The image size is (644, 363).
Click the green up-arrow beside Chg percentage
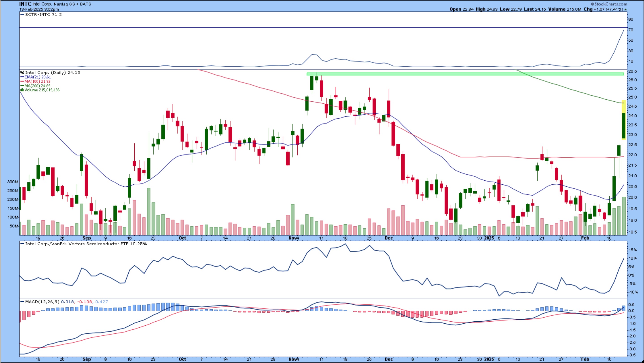[x=625, y=9]
